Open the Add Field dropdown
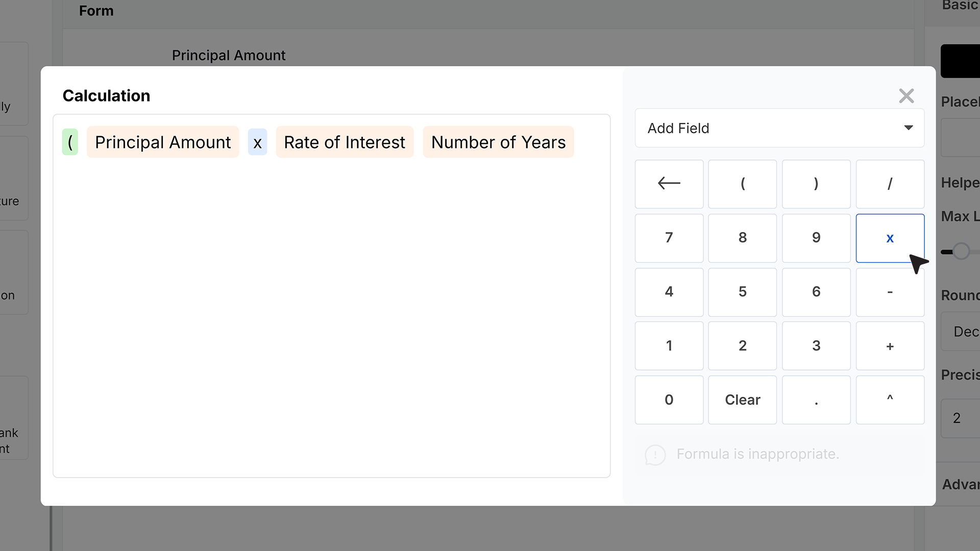This screenshot has height=551, width=980. click(779, 128)
